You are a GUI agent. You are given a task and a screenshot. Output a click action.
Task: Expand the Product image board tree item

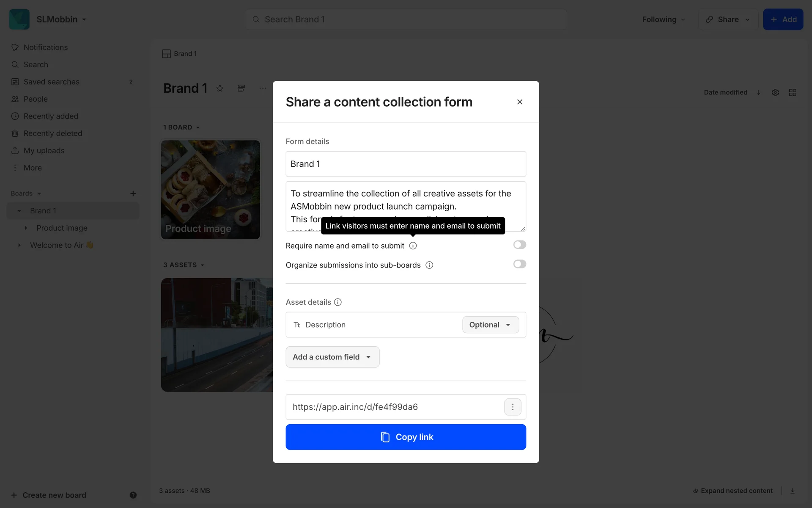(26, 228)
